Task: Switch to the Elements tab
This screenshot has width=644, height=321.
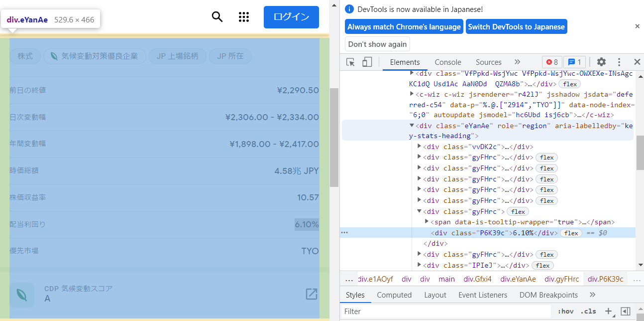Action: click(x=405, y=62)
